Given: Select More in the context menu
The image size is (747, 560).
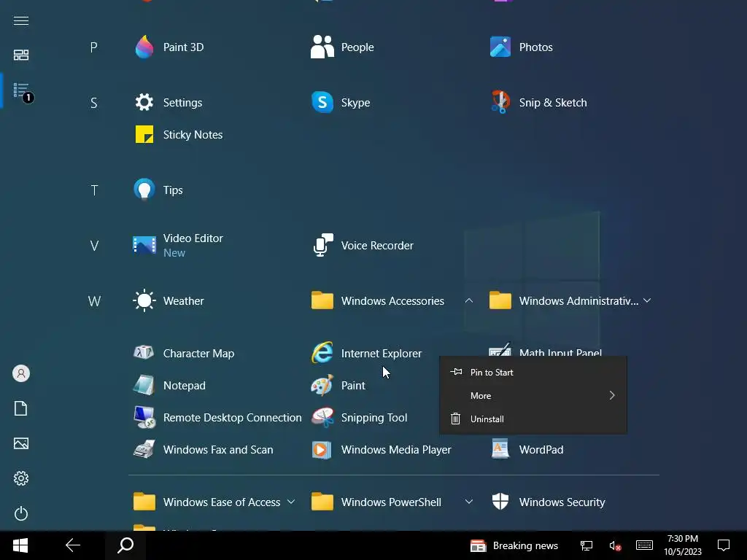Looking at the screenshot, I should [x=533, y=396].
